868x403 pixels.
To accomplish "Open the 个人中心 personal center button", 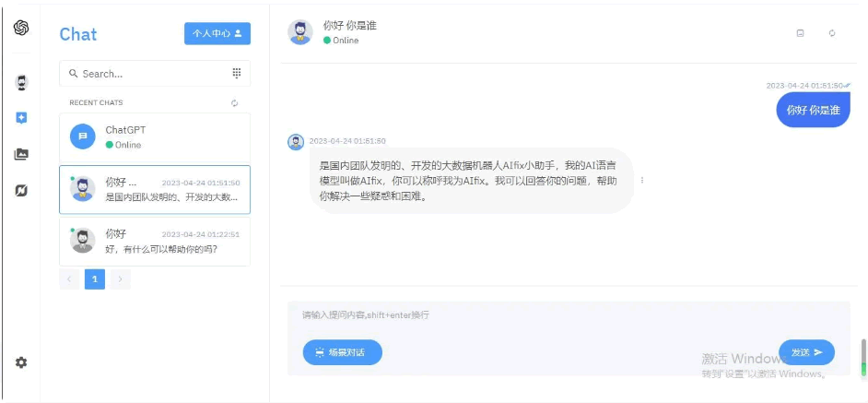I will 217,33.
